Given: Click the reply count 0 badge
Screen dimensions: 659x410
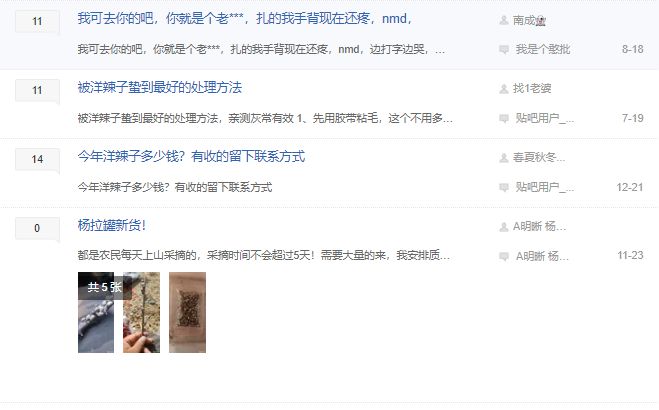Looking at the screenshot, I should tap(37, 229).
